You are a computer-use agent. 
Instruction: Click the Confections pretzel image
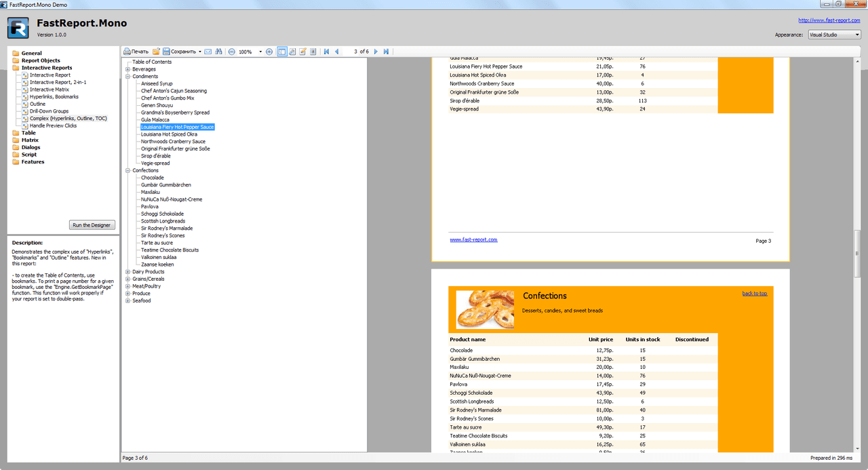coord(485,309)
